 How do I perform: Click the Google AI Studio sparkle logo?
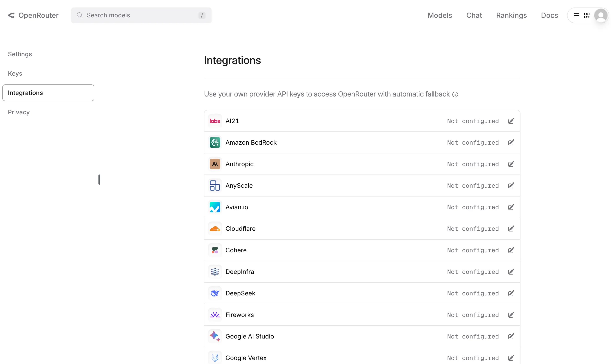[x=215, y=337]
